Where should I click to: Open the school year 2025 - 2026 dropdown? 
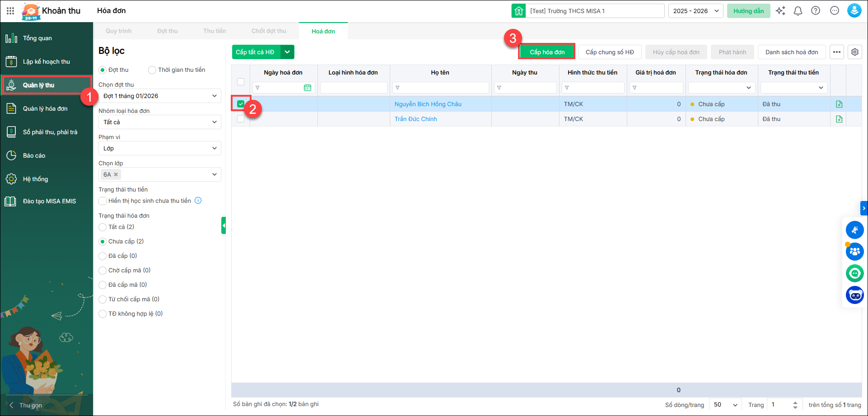(695, 11)
